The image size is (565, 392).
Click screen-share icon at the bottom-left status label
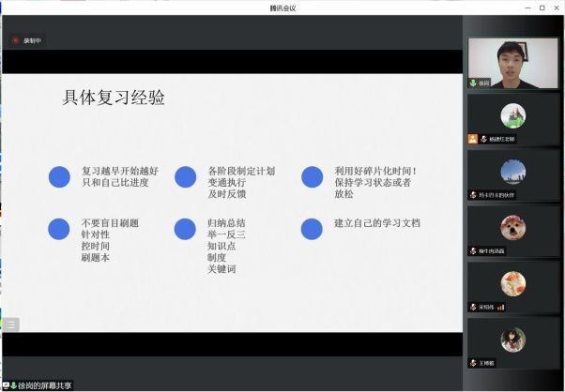click(7, 385)
